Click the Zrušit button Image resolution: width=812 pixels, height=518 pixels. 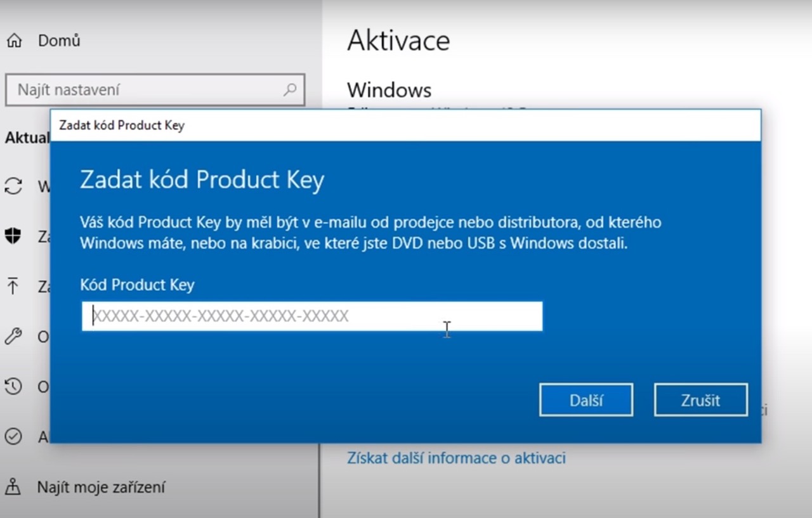pos(701,400)
